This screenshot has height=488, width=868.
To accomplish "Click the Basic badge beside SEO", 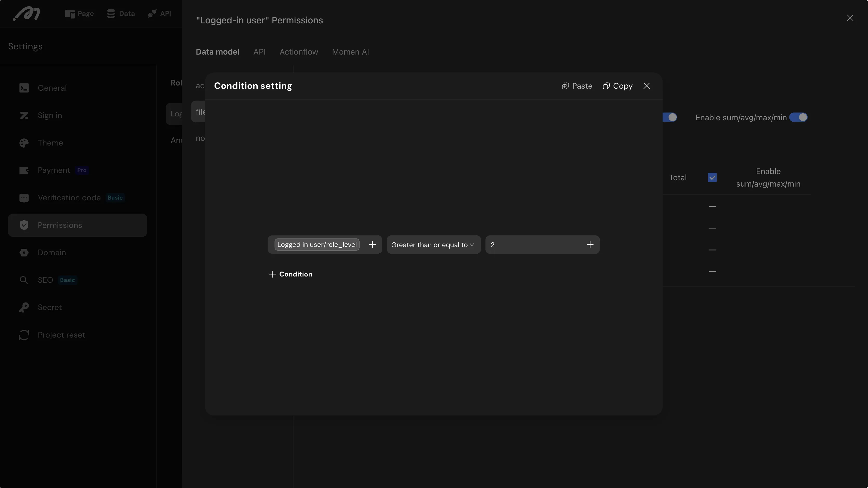I will point(67,280).
